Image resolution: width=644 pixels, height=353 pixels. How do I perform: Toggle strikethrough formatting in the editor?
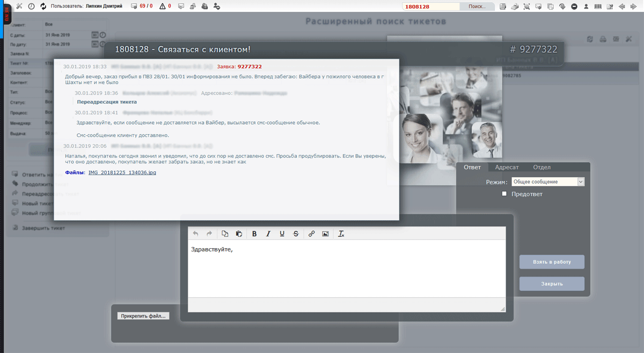coord(296,234)
